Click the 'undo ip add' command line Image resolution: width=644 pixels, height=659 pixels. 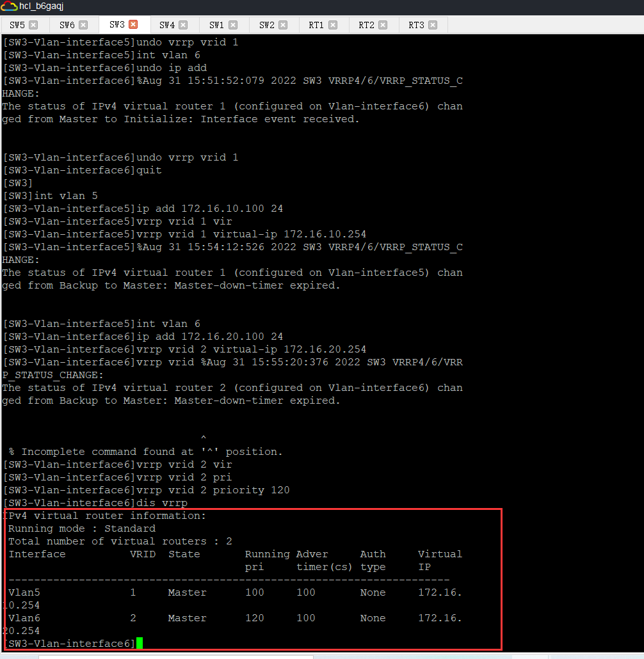tap(105, 68)
